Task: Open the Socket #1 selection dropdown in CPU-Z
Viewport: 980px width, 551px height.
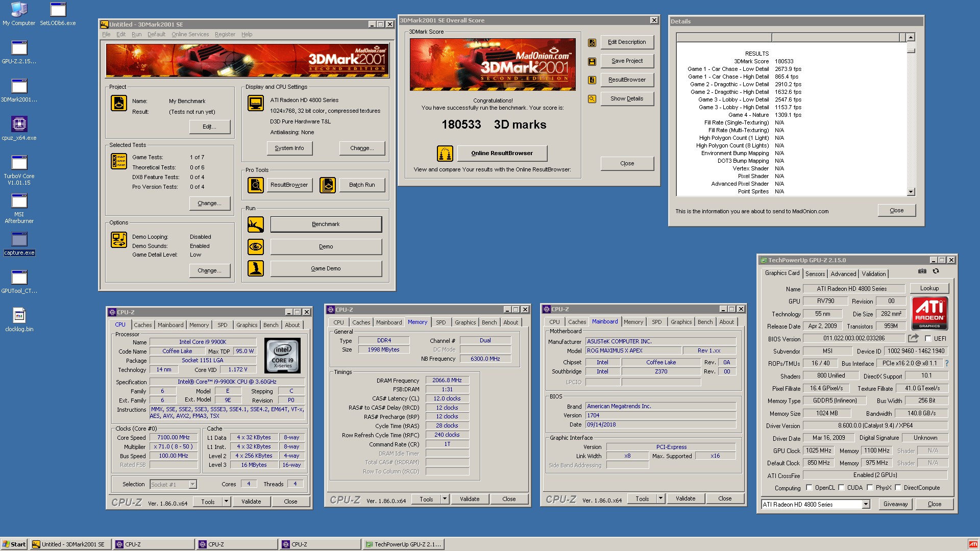Action: point(192,484)
